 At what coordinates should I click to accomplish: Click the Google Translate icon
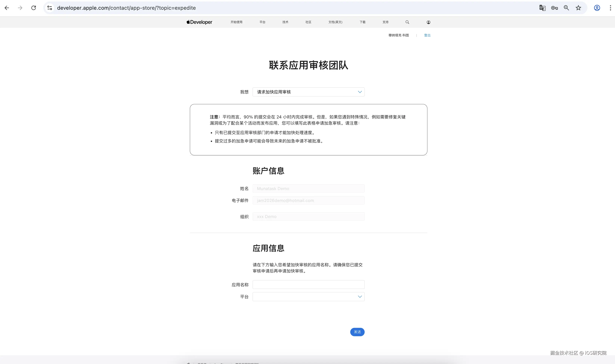(x=542, y=8)
